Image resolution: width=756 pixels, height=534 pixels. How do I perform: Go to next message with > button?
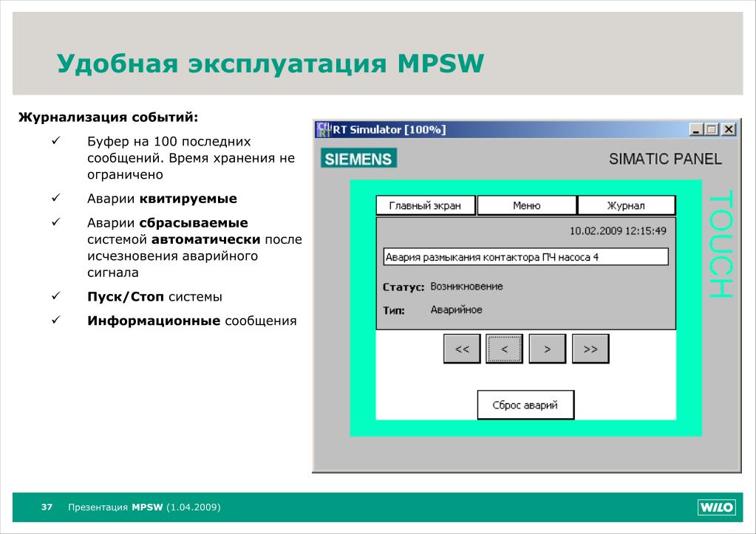tap(548, 349)
